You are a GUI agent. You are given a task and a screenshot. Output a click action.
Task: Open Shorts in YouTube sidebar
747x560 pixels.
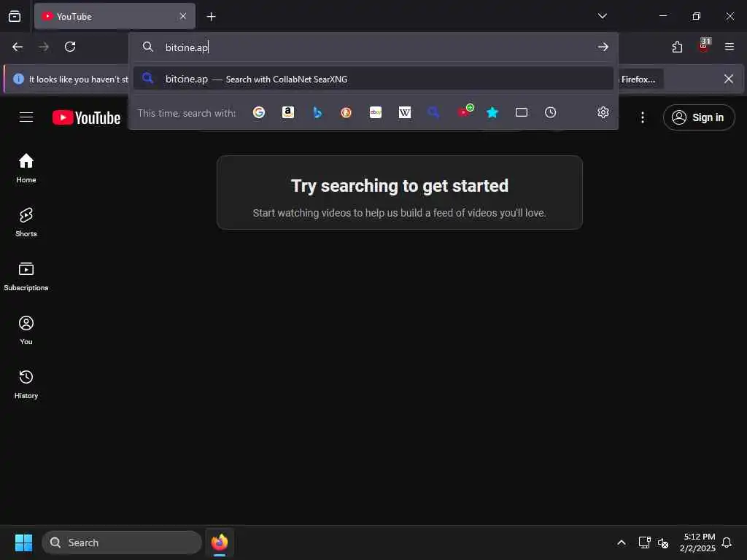26,222
